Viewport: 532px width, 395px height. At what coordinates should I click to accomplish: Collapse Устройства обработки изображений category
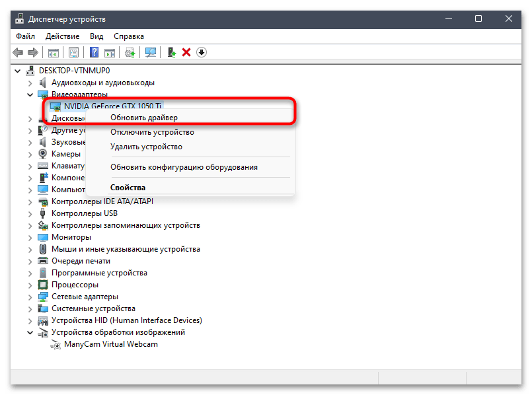(x=30, y=333)
